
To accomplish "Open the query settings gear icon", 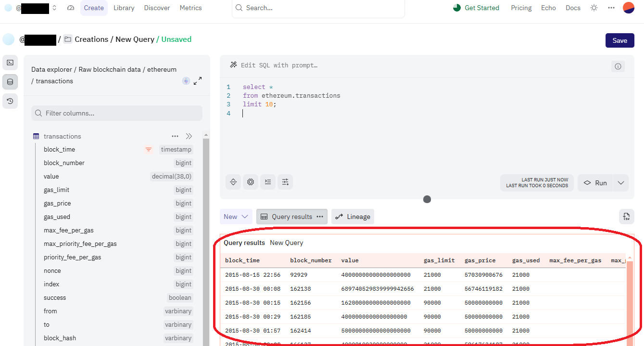I will (x=251, y=182).
